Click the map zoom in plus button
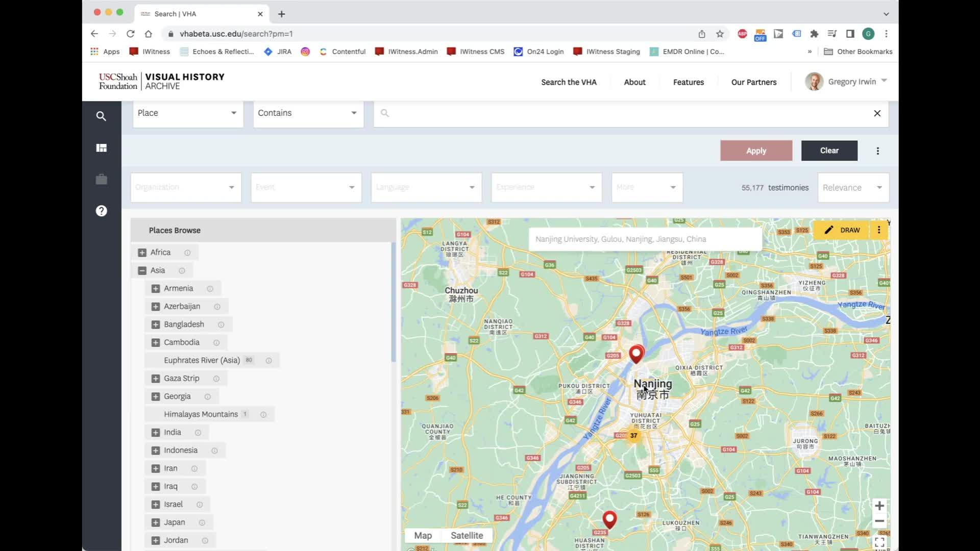The height and width of the screenshot is (551, 980). 879,506
